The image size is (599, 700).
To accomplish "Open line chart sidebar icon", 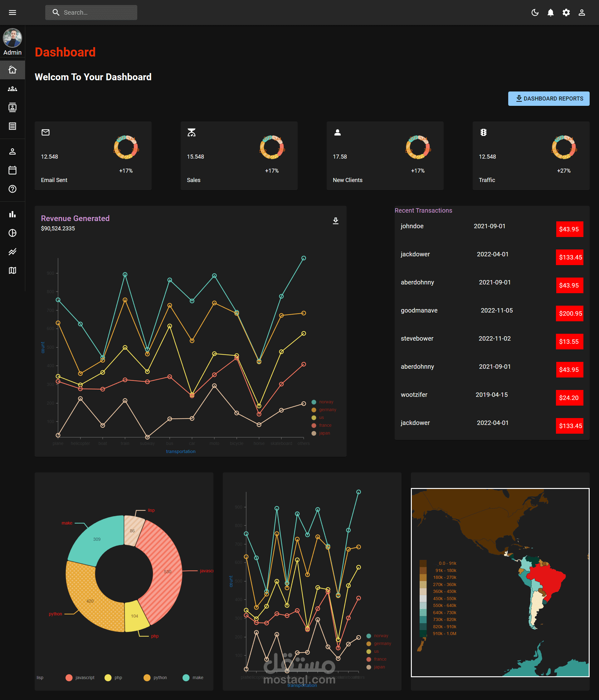I will point(12,252).
